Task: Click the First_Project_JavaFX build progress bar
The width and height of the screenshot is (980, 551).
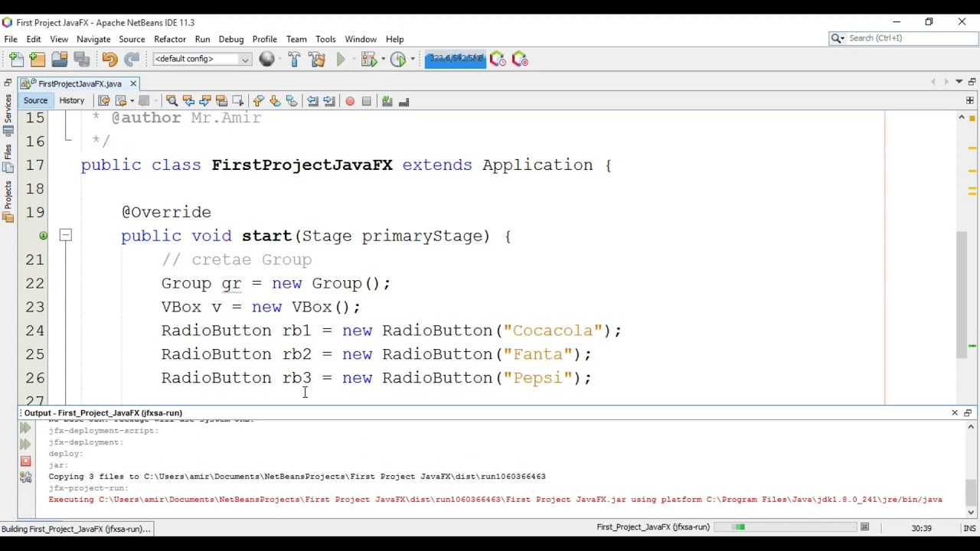Action: 786,527
